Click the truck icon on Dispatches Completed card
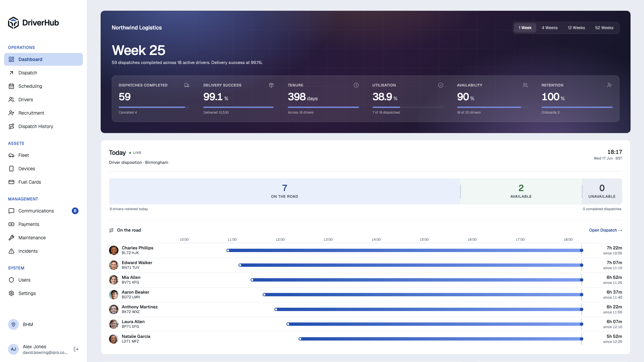 [x=187, y=85]
